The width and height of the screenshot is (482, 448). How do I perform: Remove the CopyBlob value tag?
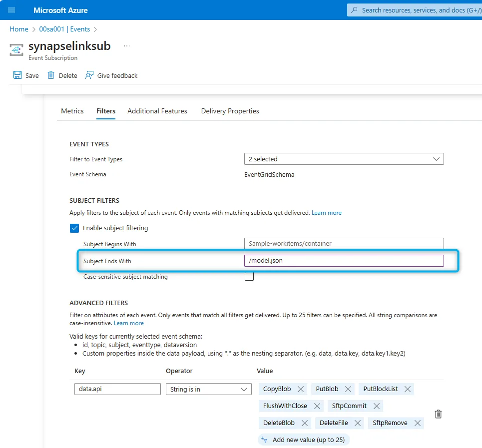pyautogui.click(x=301, y=389)
